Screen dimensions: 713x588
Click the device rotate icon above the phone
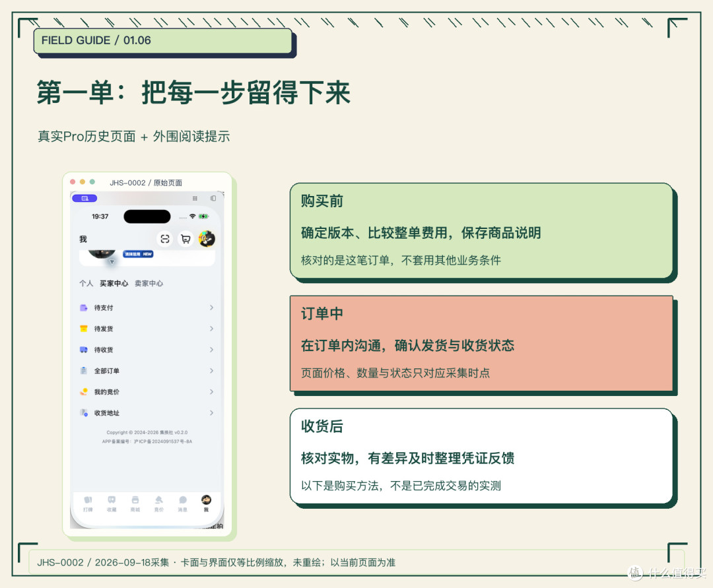[213, 198]
